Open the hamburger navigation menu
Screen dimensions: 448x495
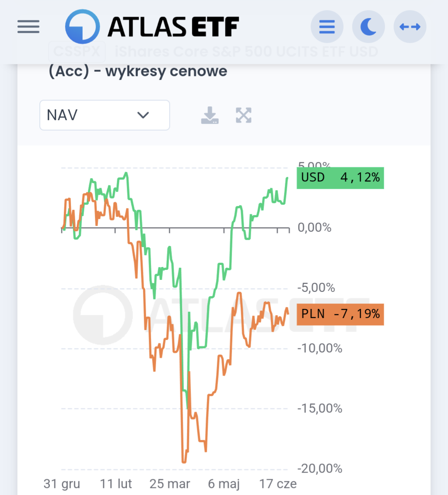[28, 27]
